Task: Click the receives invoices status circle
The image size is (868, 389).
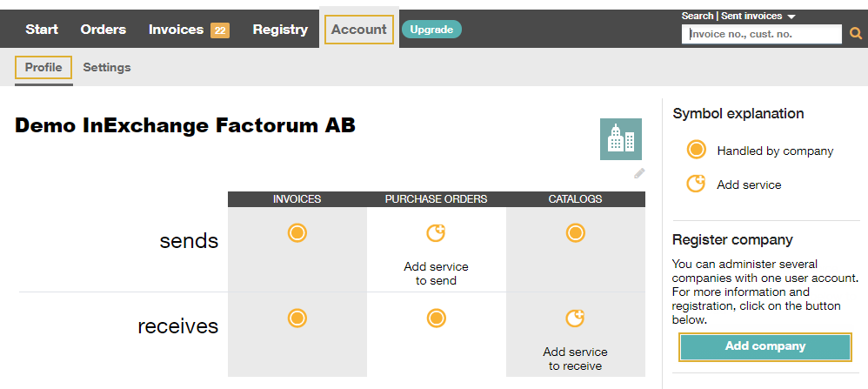Action: coord(297,318)
